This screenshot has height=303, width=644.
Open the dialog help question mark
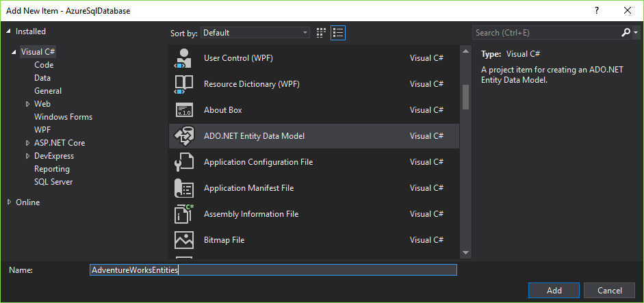(x=597, y=11)
